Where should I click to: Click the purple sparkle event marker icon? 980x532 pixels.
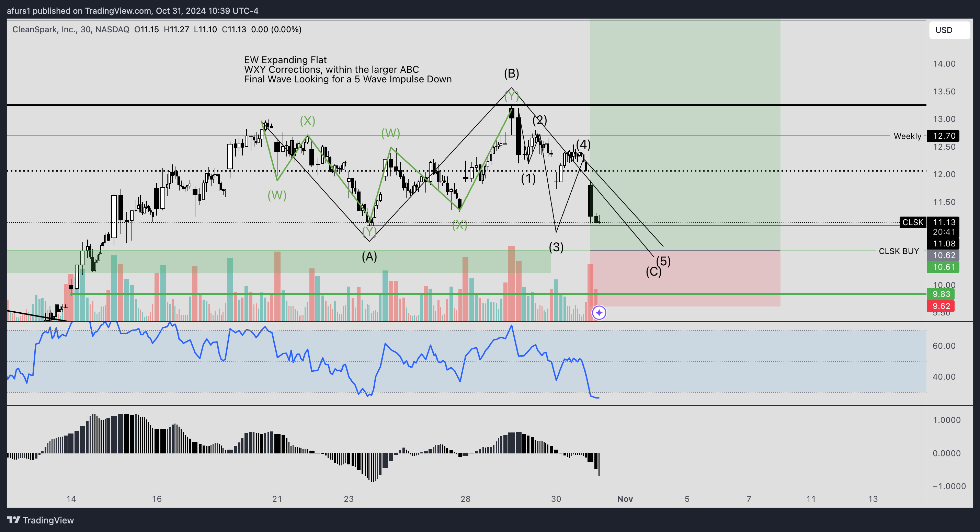click(599, 313)
